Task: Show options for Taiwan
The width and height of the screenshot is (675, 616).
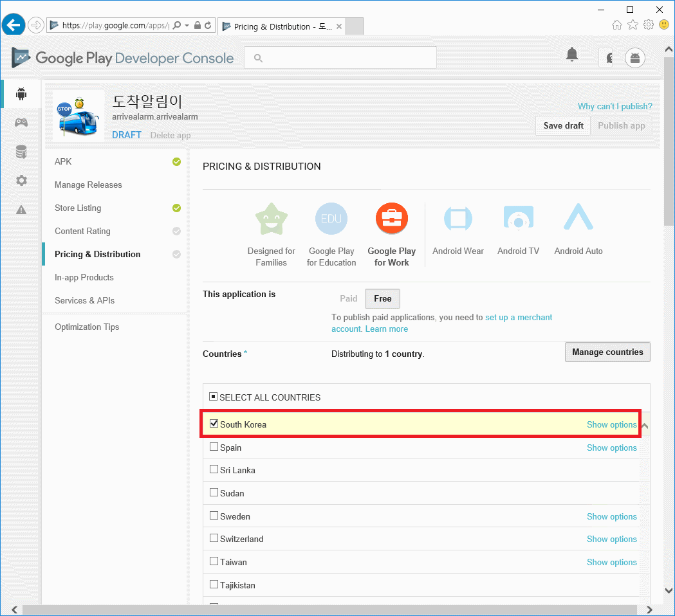Action: 611,562
